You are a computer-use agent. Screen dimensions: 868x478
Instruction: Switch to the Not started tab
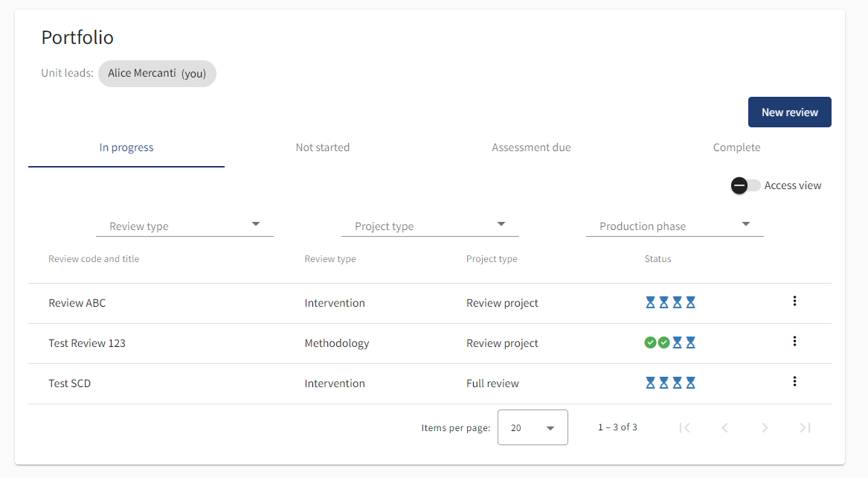[x=322, y=147]
